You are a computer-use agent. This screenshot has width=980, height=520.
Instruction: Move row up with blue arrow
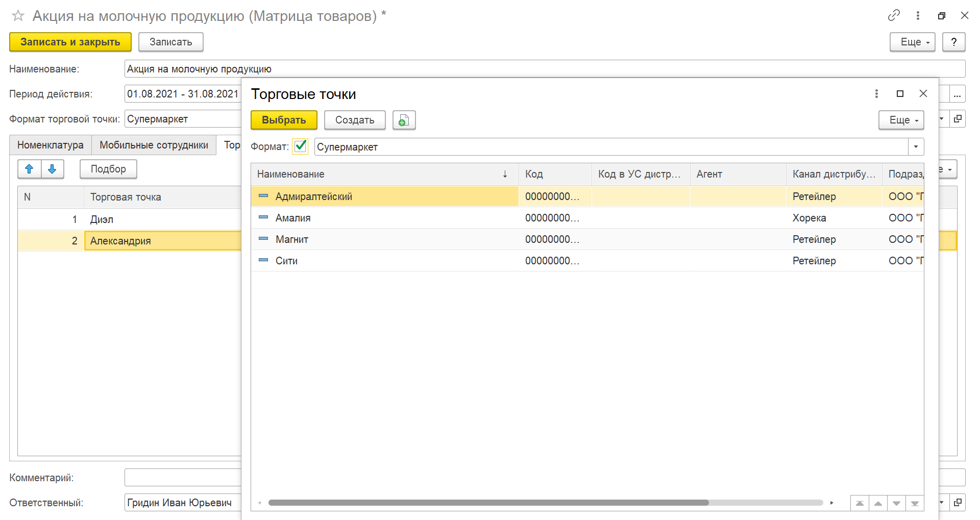pyautogui.click(x=29, y=169)
